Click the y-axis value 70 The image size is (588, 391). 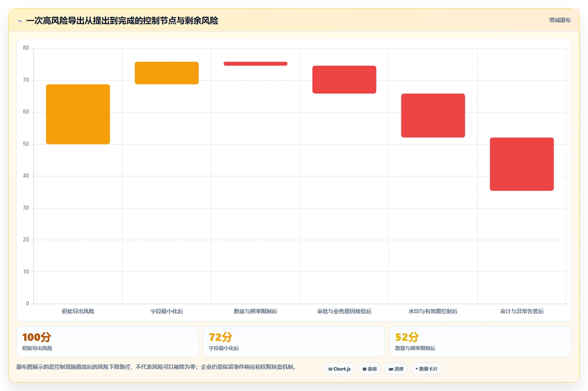(26, 80)
